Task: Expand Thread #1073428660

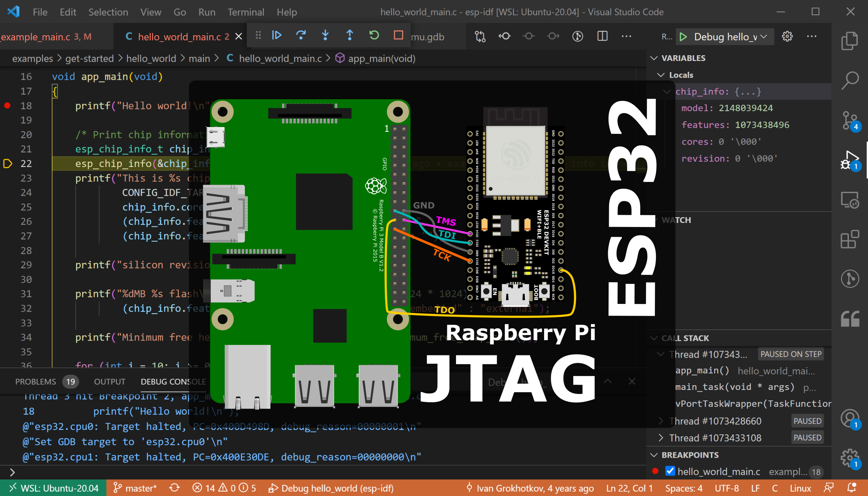Action: pyautogui.click(x=661, y=421)
